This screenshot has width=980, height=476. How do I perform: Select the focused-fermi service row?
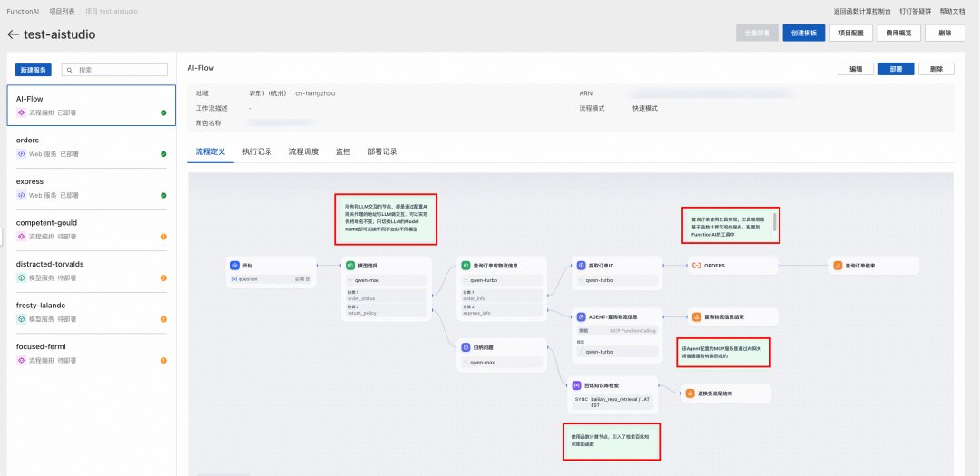point(92,354)
